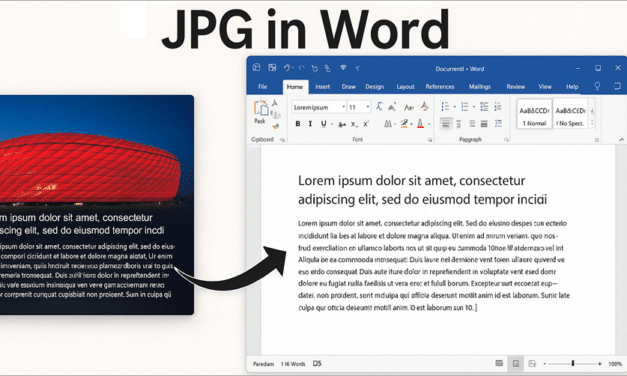Click the Undo arrow icon

(x=286, y=68)
